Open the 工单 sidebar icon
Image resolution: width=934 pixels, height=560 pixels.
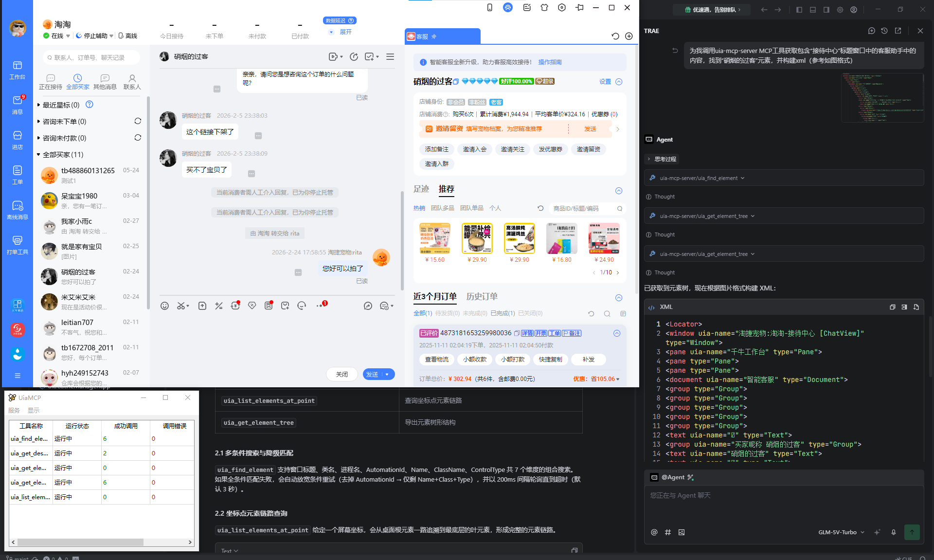click(18, 175)
